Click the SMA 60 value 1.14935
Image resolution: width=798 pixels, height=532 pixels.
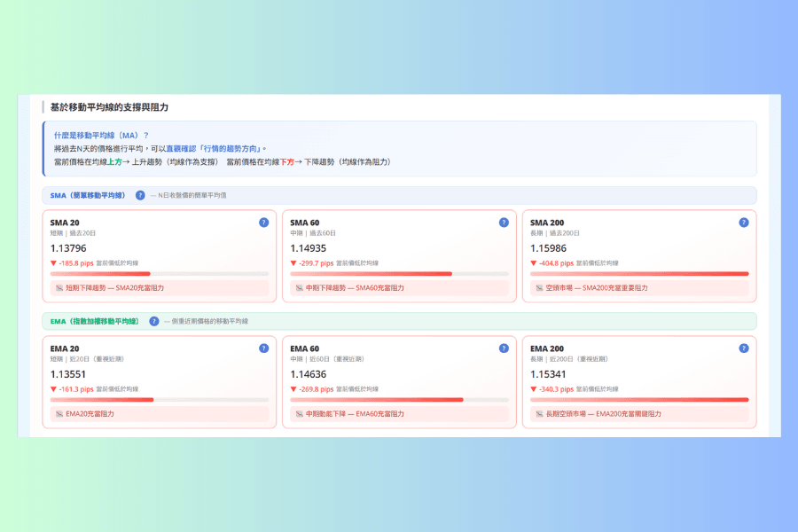point(309,248)
